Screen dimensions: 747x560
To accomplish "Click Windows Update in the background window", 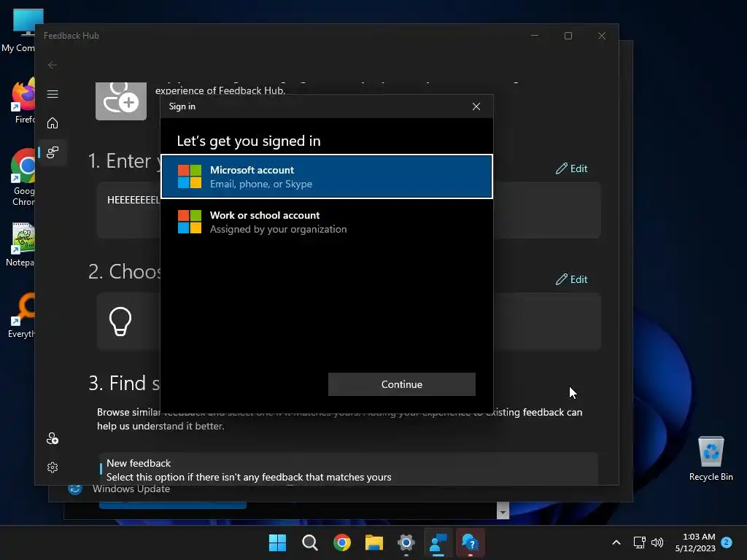I will point(131,489).
